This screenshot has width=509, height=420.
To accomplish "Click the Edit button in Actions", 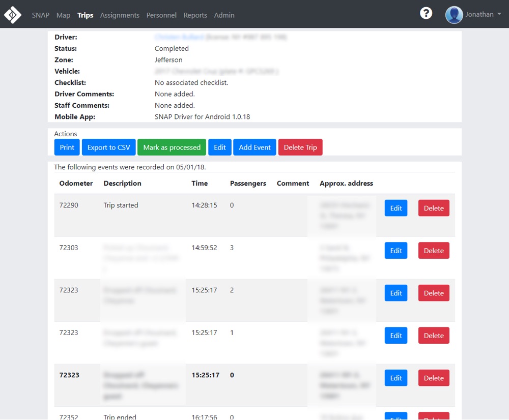I will 220,147.
